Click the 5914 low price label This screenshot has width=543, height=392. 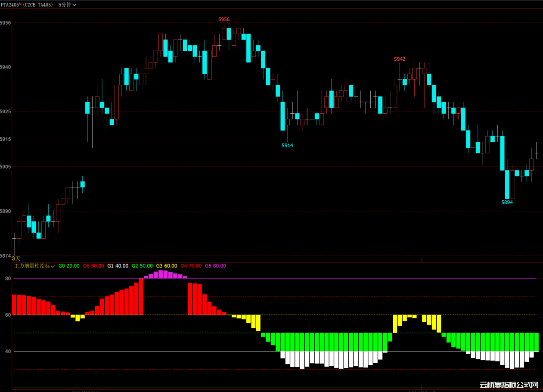287,146
